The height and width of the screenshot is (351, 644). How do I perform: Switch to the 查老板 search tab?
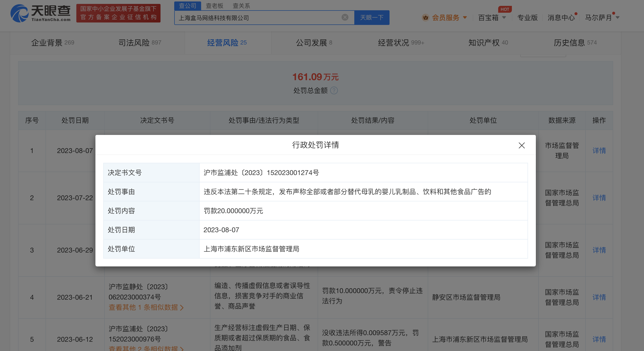pyautogui.click(x=214, y=6)
